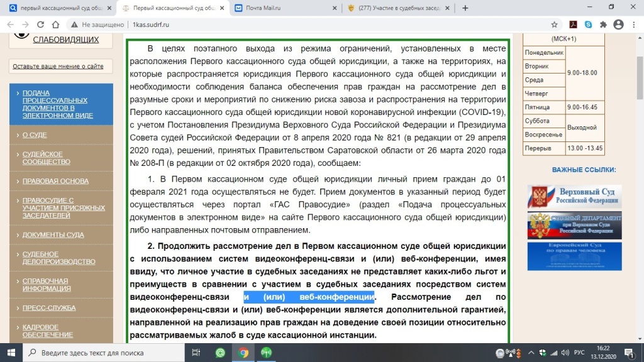Reload the page with the refresh icon
The height and width of the screenshot is (362, 644).
[40, 25]
